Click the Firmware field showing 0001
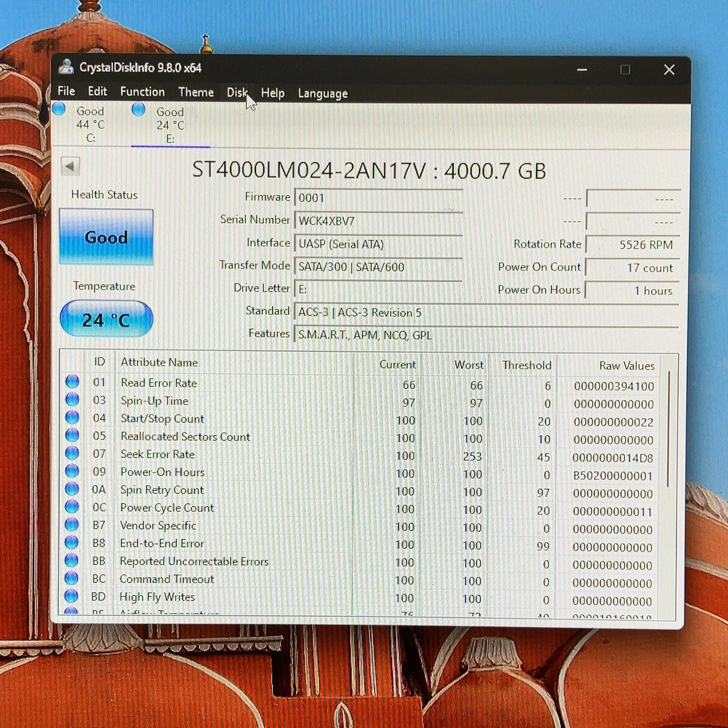 [378, 198]
